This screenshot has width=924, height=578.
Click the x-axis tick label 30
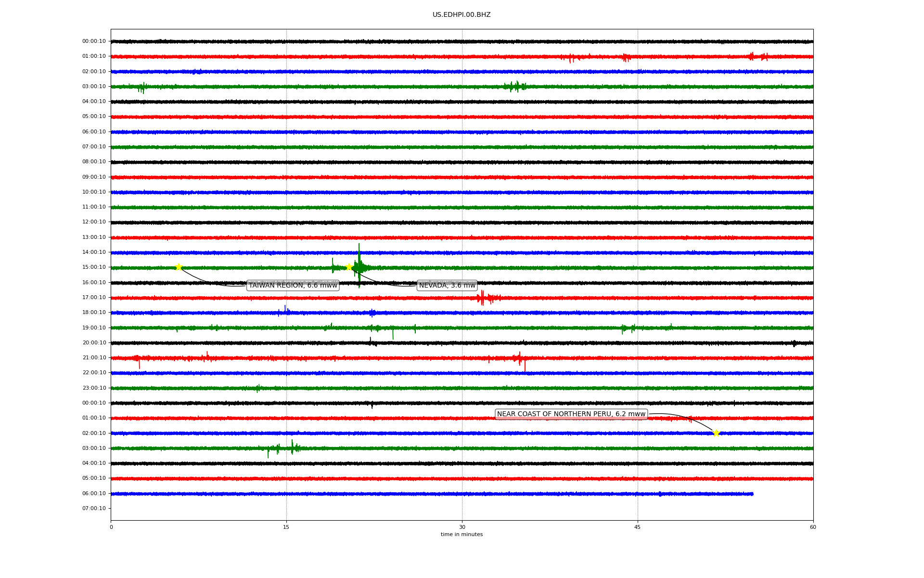(462, 527)
